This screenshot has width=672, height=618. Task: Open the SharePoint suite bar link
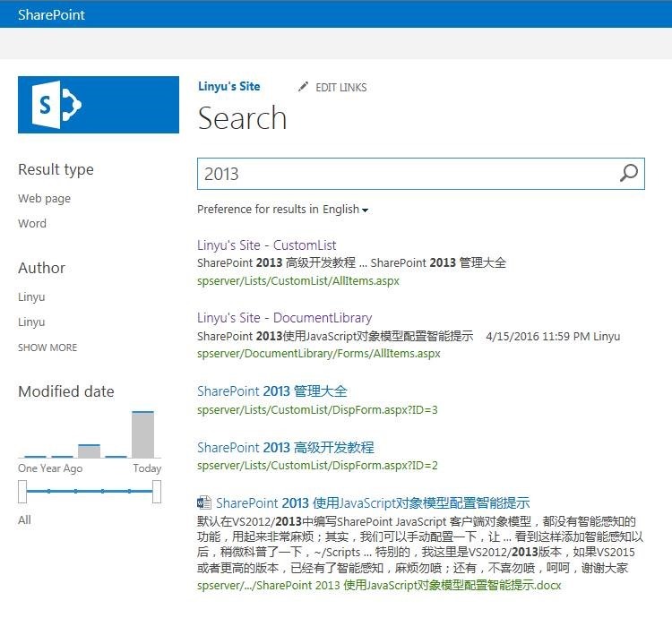[51, 14]
